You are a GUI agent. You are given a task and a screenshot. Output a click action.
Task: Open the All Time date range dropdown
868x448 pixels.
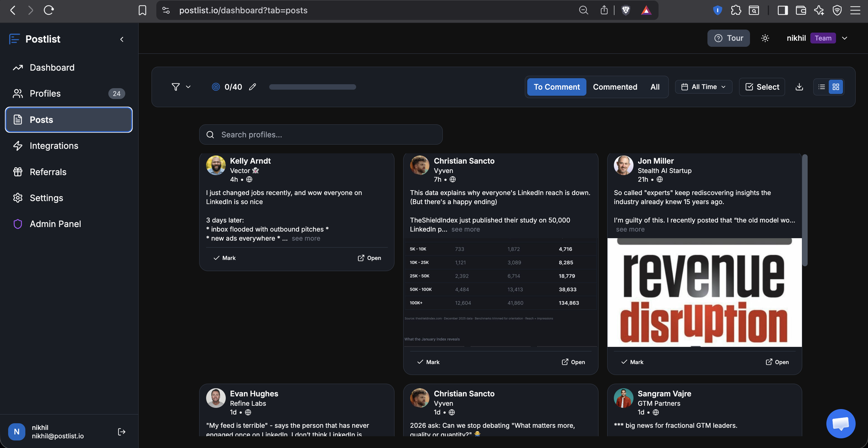click(703, 87)
